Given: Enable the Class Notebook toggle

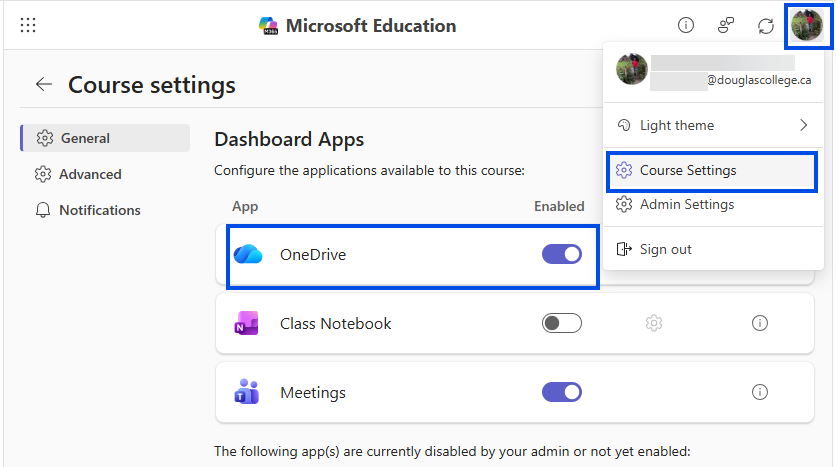Looking at the screenshot, I should [561, 323].
